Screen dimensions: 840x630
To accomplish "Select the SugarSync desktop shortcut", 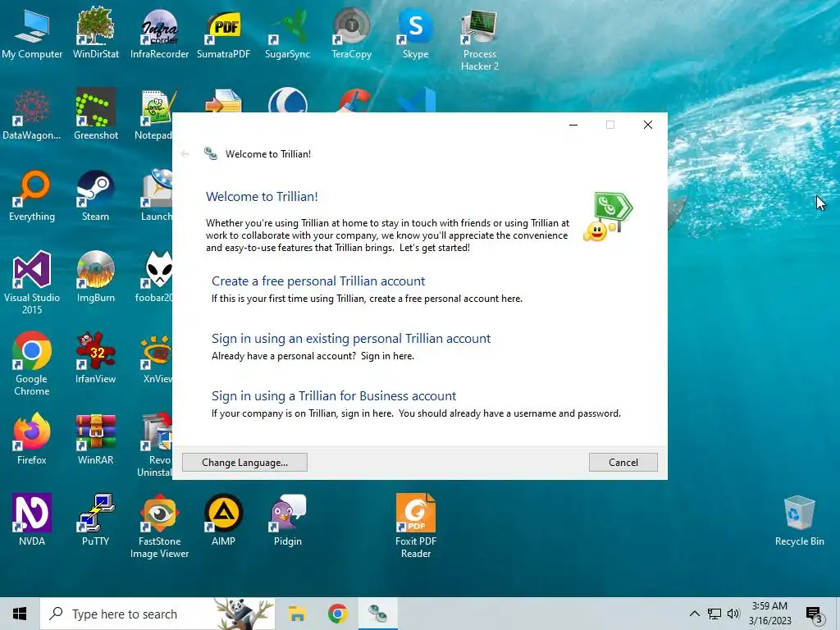I will 287,34.
